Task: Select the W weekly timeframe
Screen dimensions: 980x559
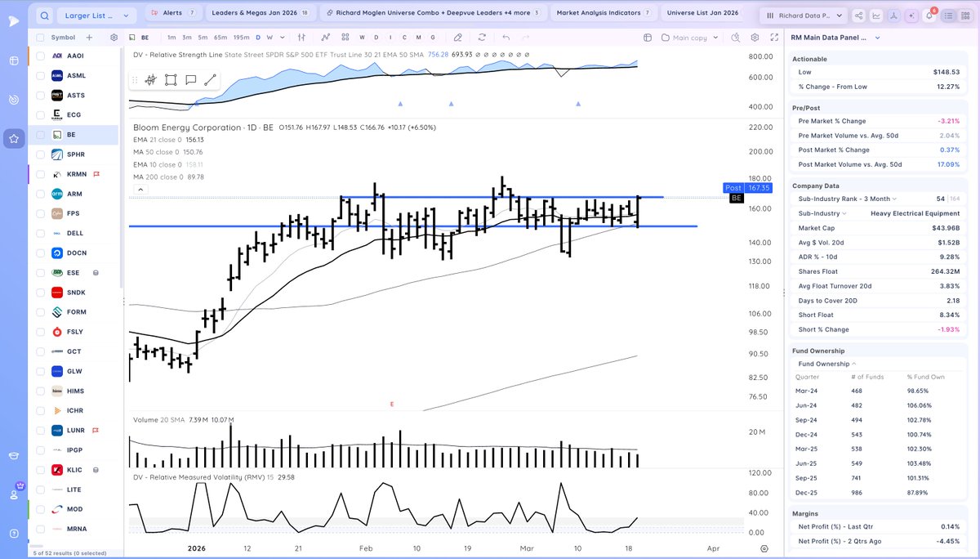Action: click(269, 38)
